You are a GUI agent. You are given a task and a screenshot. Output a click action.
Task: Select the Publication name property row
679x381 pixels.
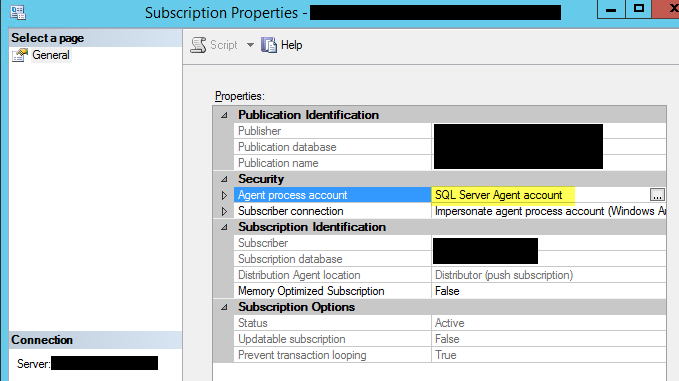click(333, 163)
